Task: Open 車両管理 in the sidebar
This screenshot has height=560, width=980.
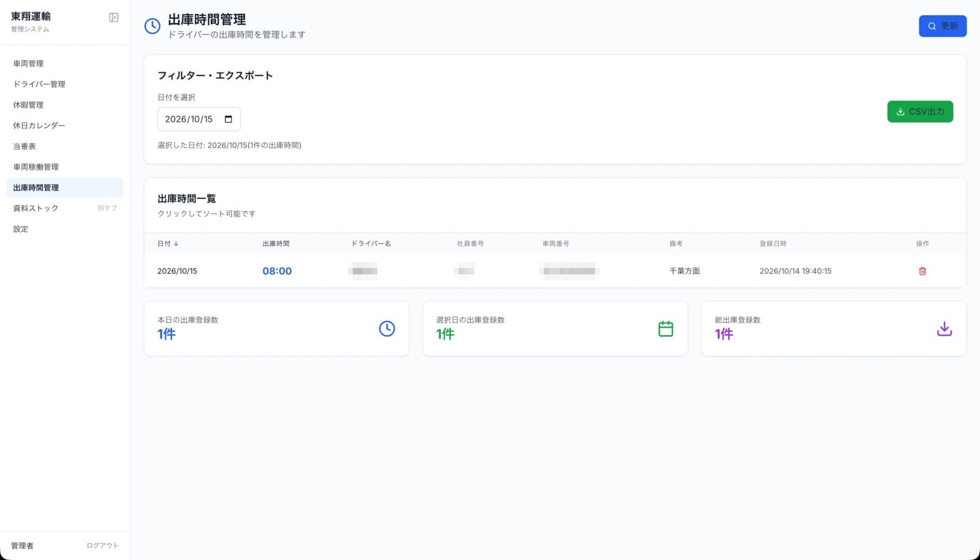Action: pos(65,64)
